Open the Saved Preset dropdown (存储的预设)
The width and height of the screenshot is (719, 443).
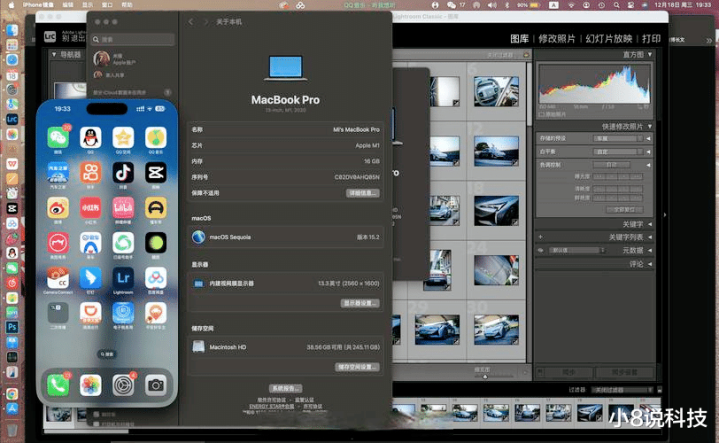(618, 138)
